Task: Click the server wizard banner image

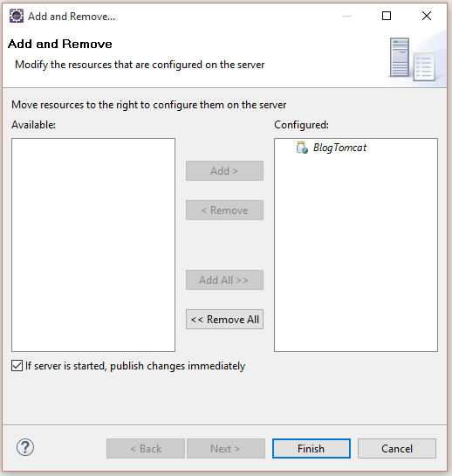Action: point(414,59)
